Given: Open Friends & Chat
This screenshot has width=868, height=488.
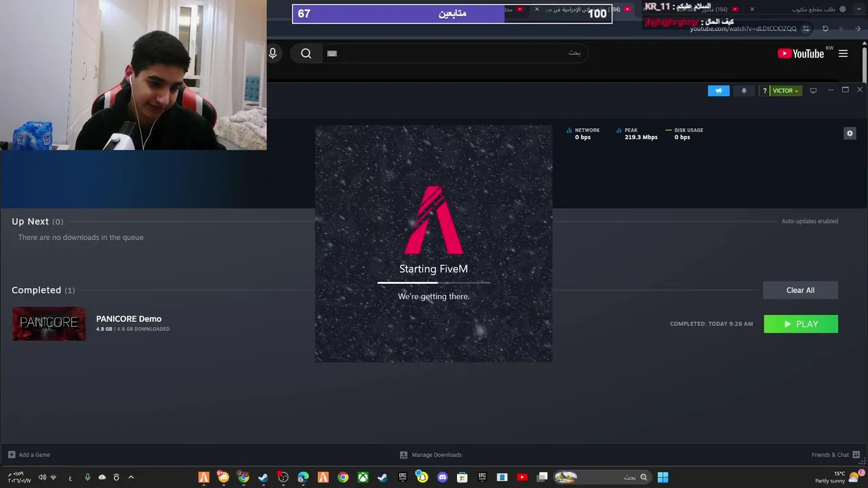Looking at the screenshot, I should tap(835, 455).
